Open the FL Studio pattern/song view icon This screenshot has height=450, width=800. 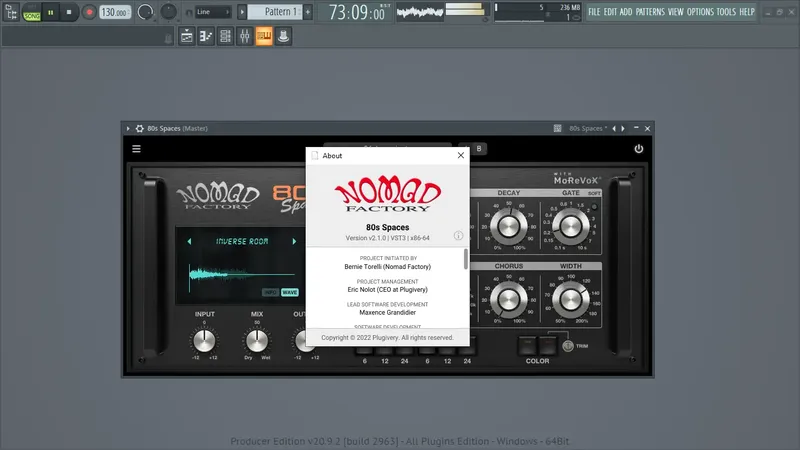(x=11, y=12)
